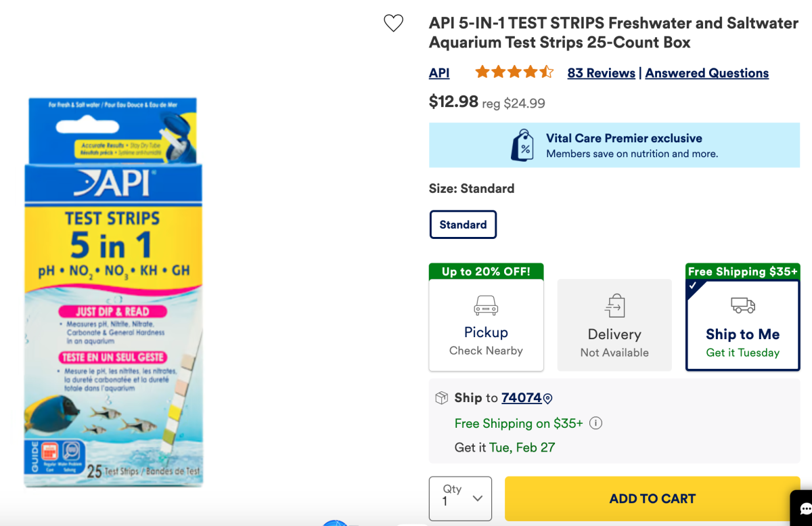Click the delivery bag icon
The height and width of the screenshot is (526, 812).
(614, 307)
